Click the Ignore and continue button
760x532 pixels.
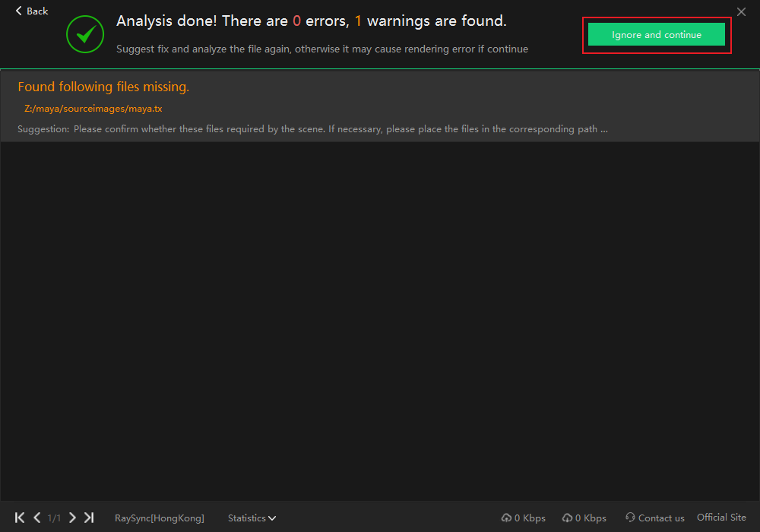[657, 35]
